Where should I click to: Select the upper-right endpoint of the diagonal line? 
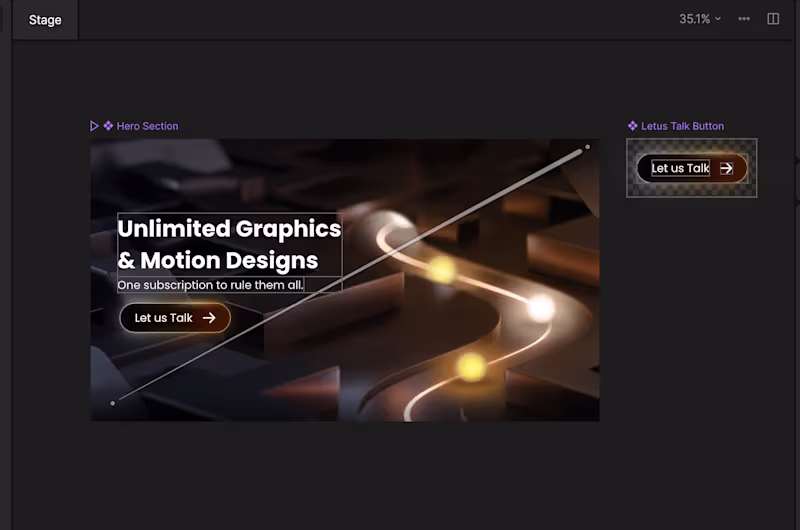(587, 147)
